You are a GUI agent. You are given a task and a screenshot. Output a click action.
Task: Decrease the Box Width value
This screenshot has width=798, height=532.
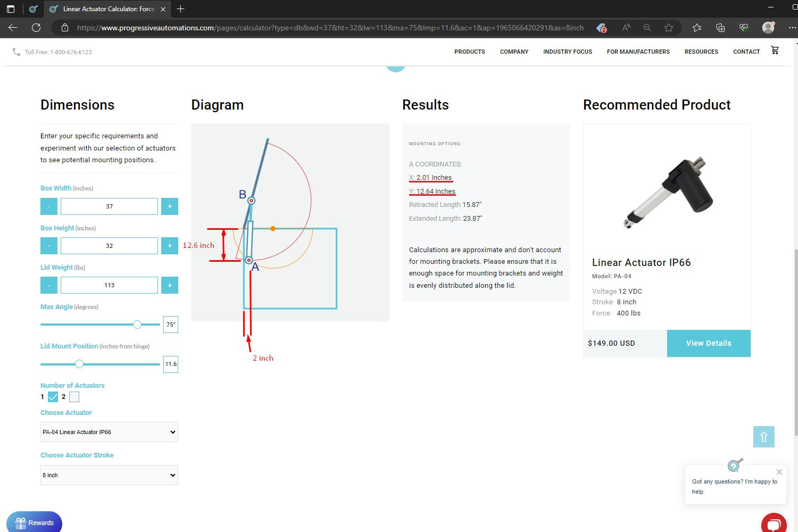pyautogui.click(x=49, y=206)
